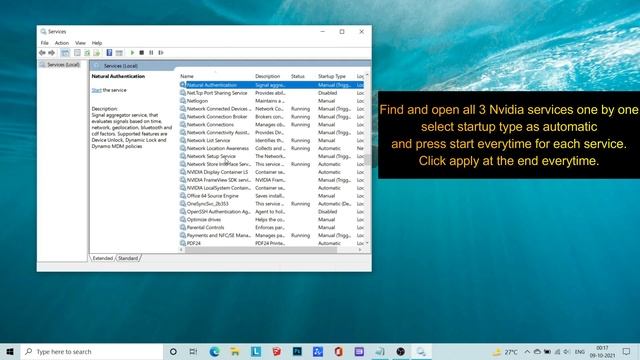The image size is (640, 360).
Task: Select the Netlogon service row
Action: (271, 101)
